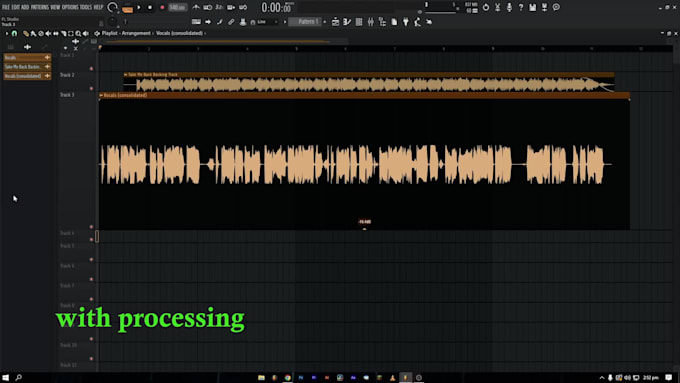Select the playlist Zoom tool

coord(78,33)
